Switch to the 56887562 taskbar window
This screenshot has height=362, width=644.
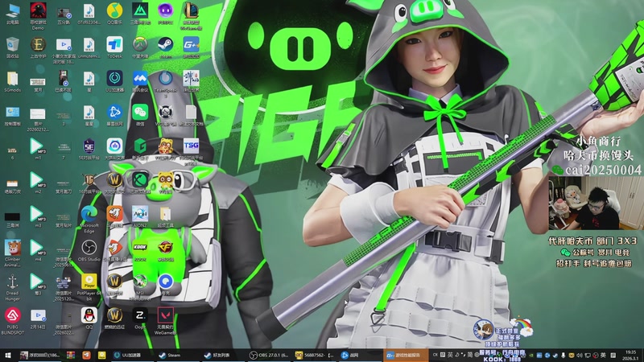315,356
